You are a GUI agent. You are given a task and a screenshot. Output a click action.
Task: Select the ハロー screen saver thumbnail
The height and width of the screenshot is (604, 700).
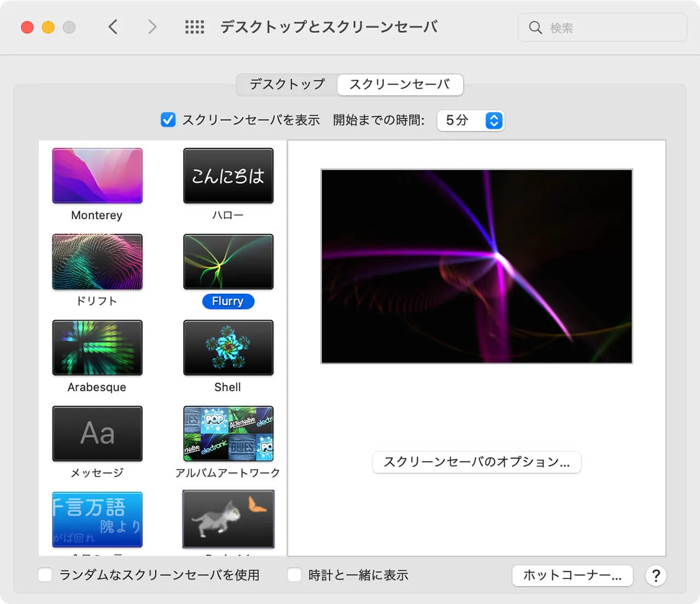[228, 176]
